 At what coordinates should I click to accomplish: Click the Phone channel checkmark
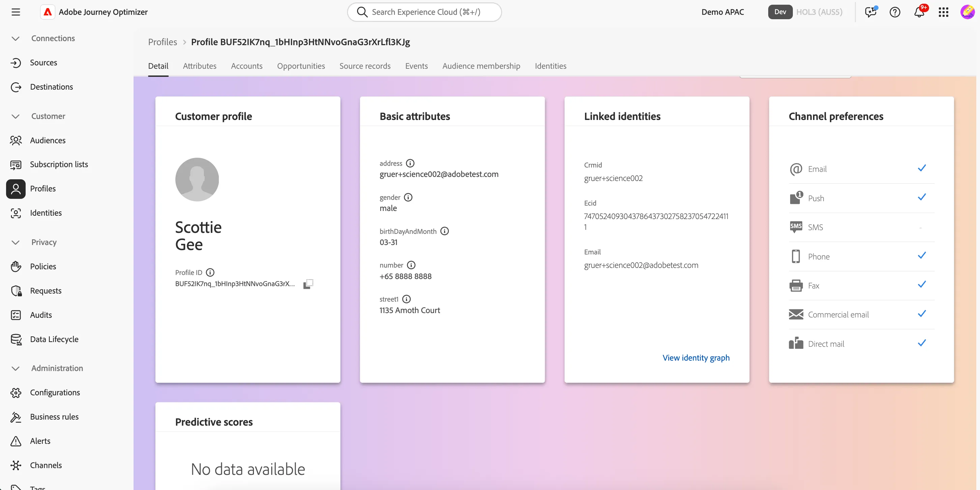tap(921, 255)
